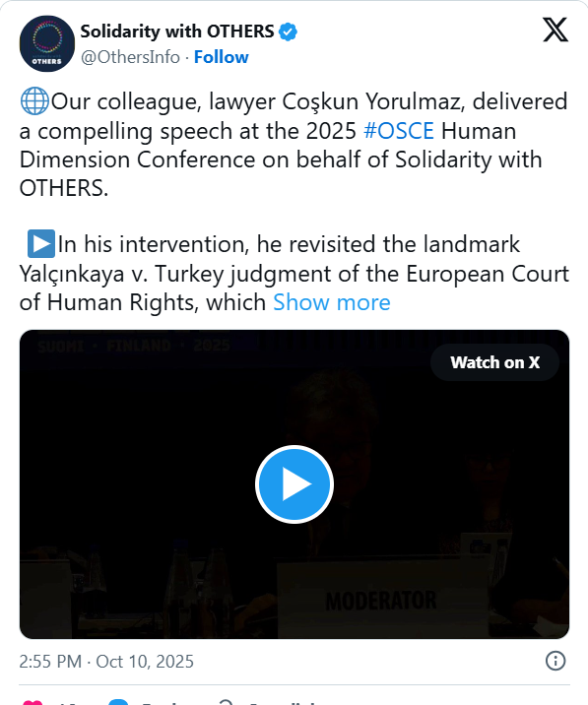Follow the @OthersInfo account
The width and height of the screenshot is (588, 705).
coord(221,57)
